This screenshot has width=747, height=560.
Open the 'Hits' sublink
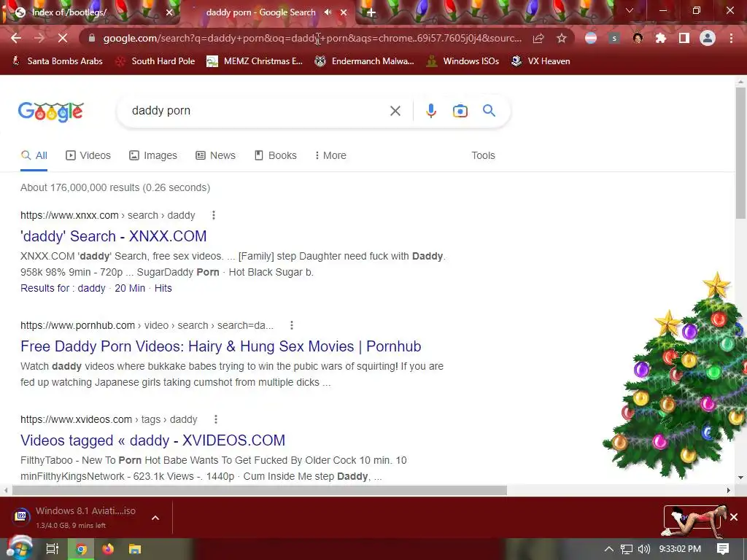[163, 288]
